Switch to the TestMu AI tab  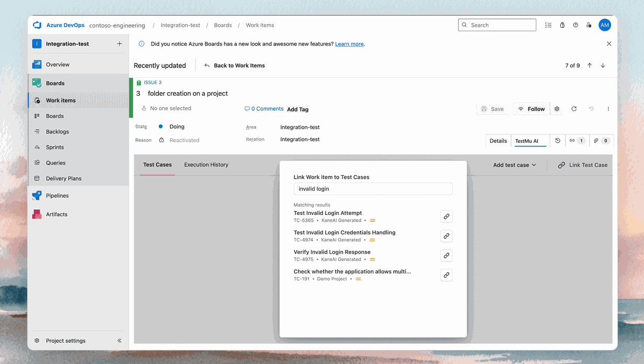pyautogui.click(x=530, y=141)
